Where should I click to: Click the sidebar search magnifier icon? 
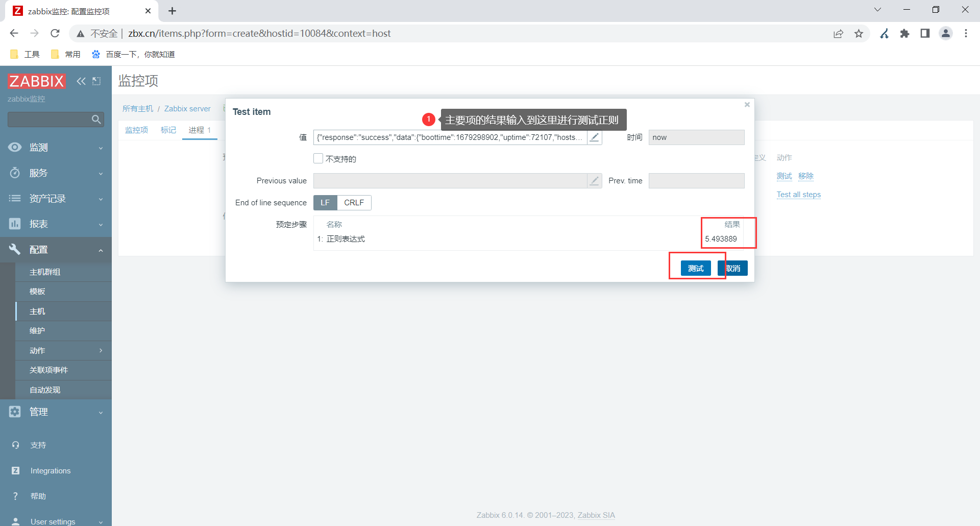(96, 119)
